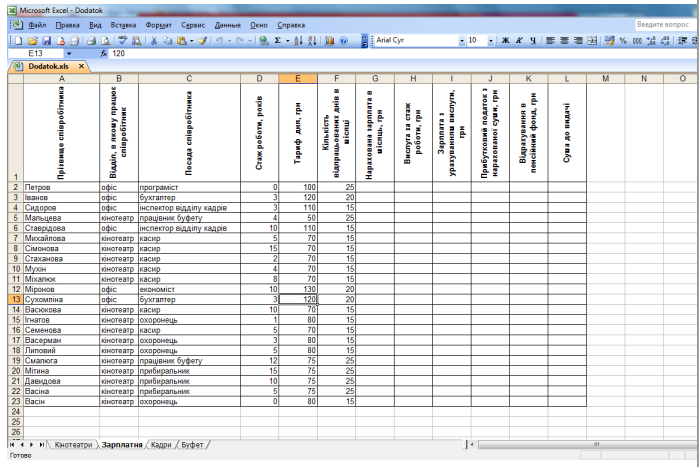Apply AutoSum with the sigma icon
Image resolution: width=699 pixels, height=467 pixels.
click(278, 41)
